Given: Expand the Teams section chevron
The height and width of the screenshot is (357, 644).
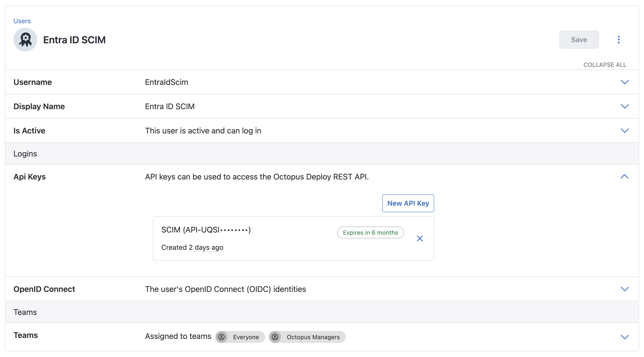Looking at the screenshot, I should 624,337.
